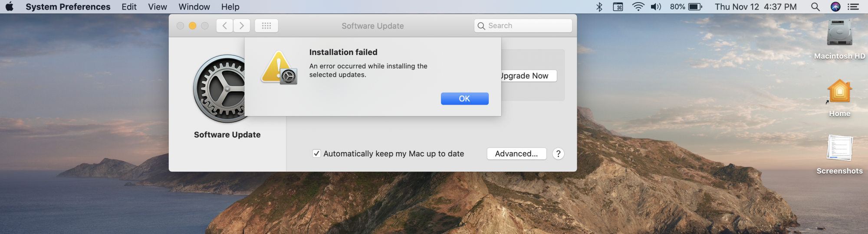Open the Home folder shortcut
The width and height of the screenshot is (868, 234).
839,92
